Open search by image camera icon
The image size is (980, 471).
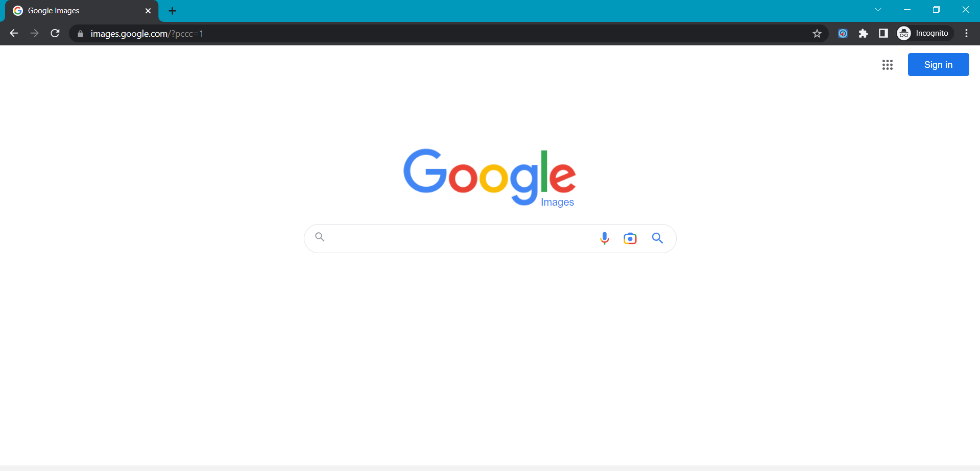(x=630, y=238)
